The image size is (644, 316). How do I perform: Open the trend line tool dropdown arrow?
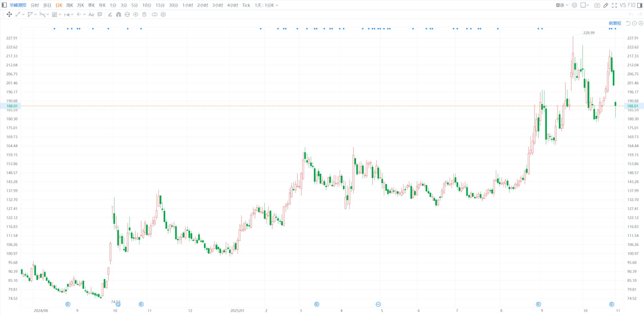[x=23, y=15]
